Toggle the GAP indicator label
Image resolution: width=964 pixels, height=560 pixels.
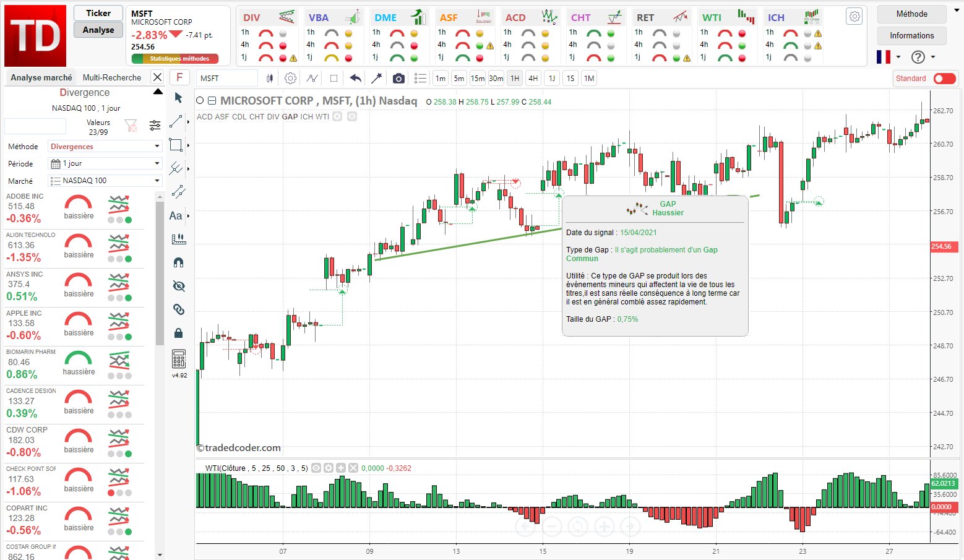point(290,116)
